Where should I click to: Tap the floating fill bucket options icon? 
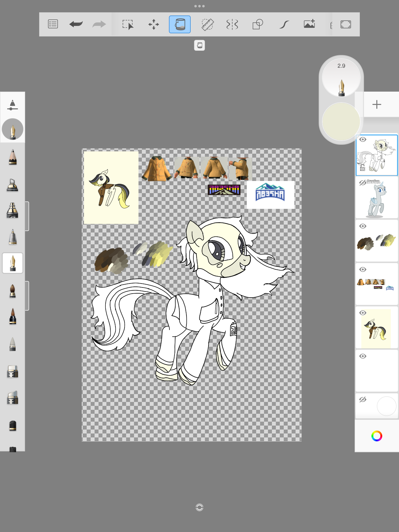tap(199, 45)
